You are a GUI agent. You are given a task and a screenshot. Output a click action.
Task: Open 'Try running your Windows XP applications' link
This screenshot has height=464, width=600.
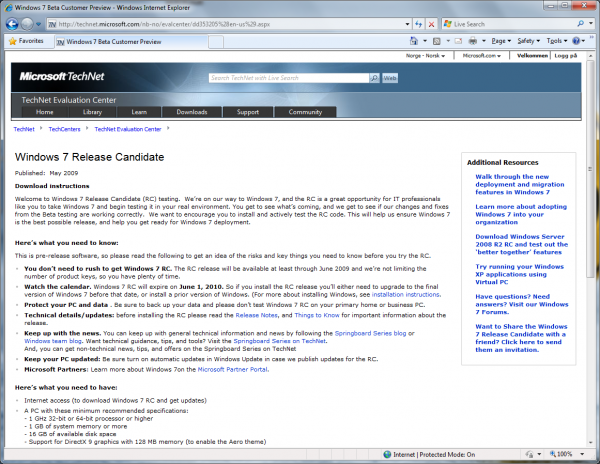click(x=519, y=274)
